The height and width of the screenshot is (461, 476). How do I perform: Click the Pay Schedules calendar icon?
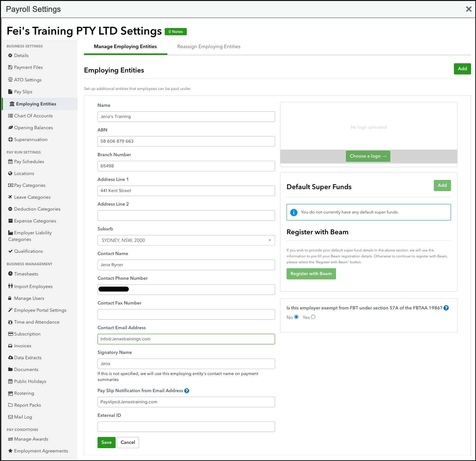(10, 161)
